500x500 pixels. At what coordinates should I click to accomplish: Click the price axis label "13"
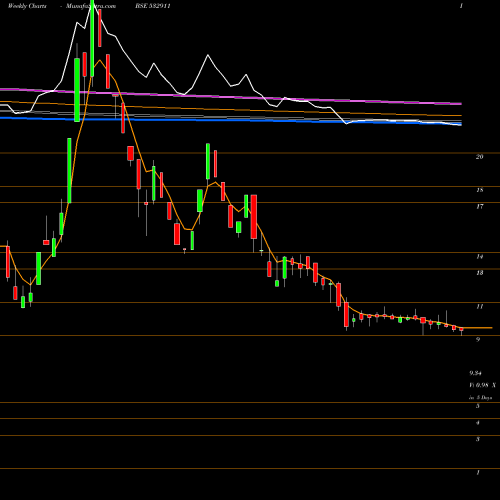click(479, 273)
